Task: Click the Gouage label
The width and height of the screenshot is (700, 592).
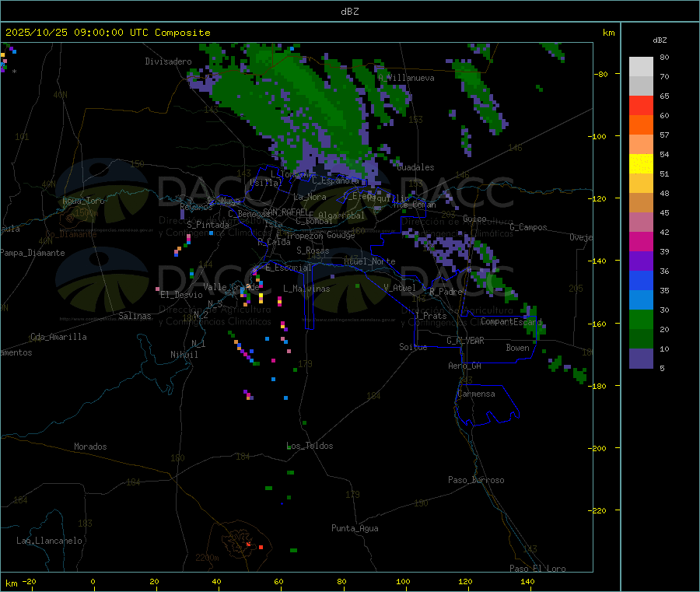Action: 341,235
